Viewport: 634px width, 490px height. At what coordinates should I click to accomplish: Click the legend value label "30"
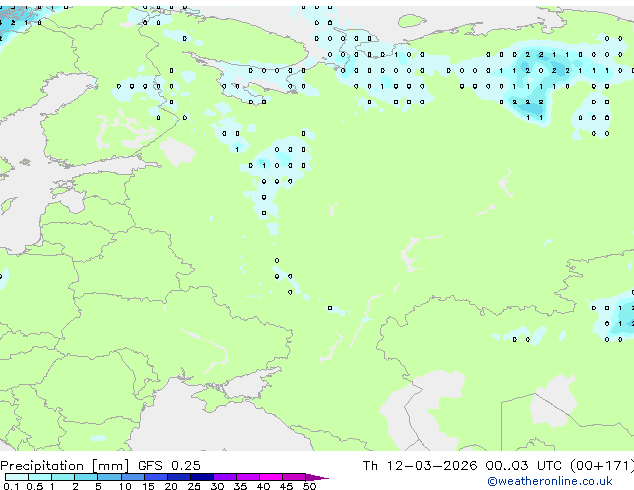[x=217, y=486]
